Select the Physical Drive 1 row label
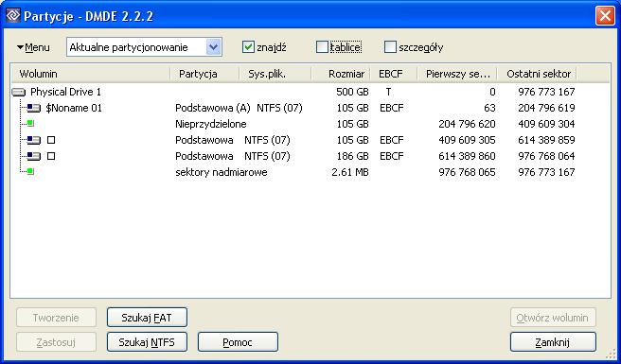The height and width of the screenshot is (364, 621). 65,93
